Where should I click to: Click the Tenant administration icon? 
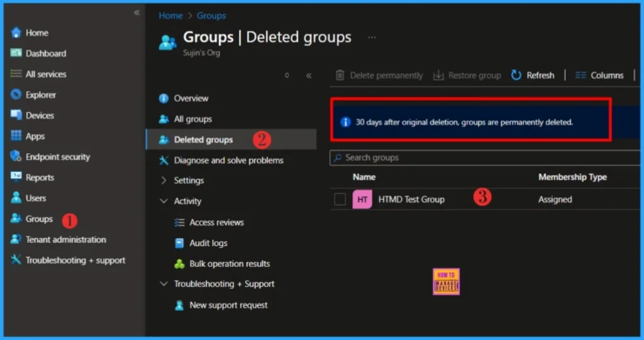tap(16, 239)
